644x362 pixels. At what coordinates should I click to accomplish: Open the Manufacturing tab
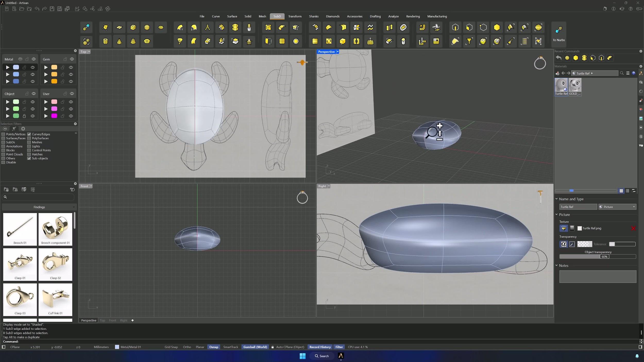(x=437, y=16)
